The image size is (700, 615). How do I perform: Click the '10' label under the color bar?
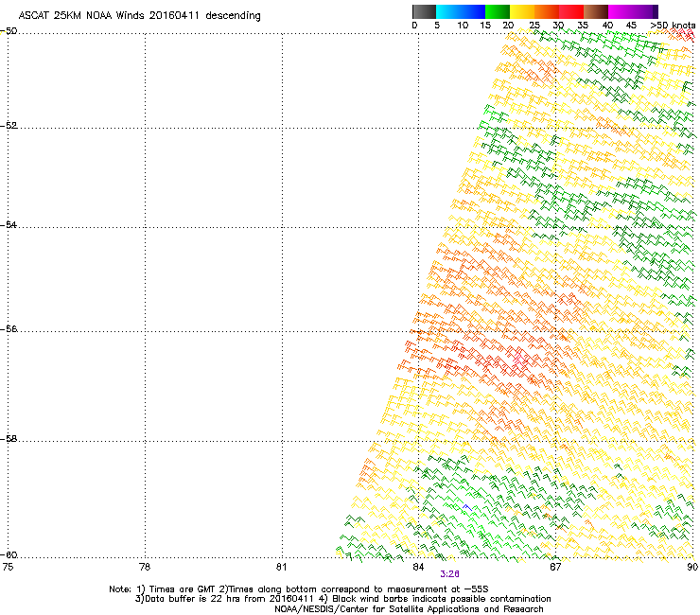tap(463, 26)
